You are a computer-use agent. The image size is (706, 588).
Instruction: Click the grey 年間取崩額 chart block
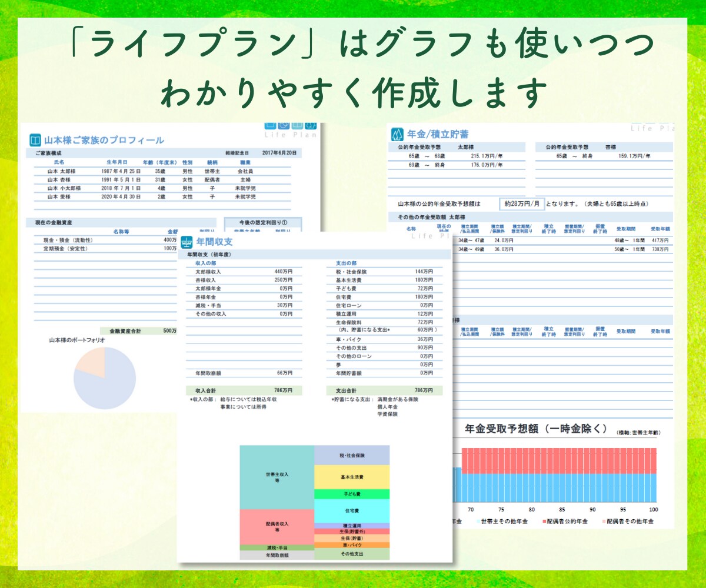coord(277,555)
